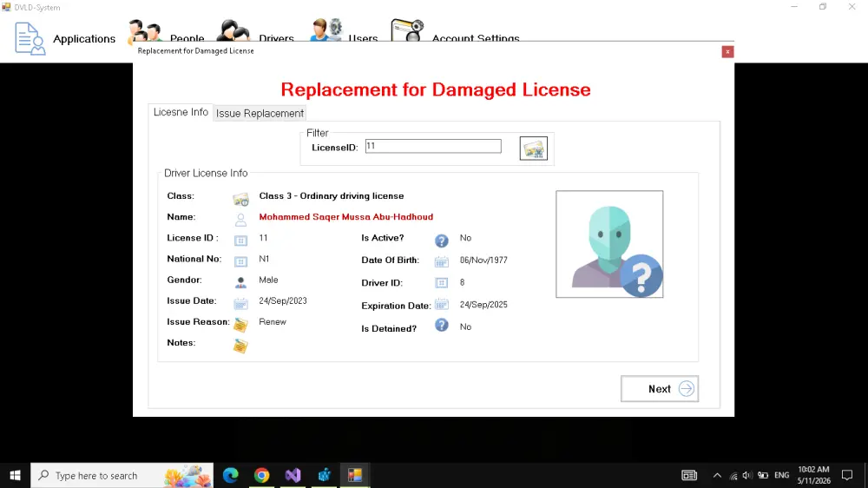
Task: Click the birth date value 06/Nov/1977
Action: coord(483,260)
